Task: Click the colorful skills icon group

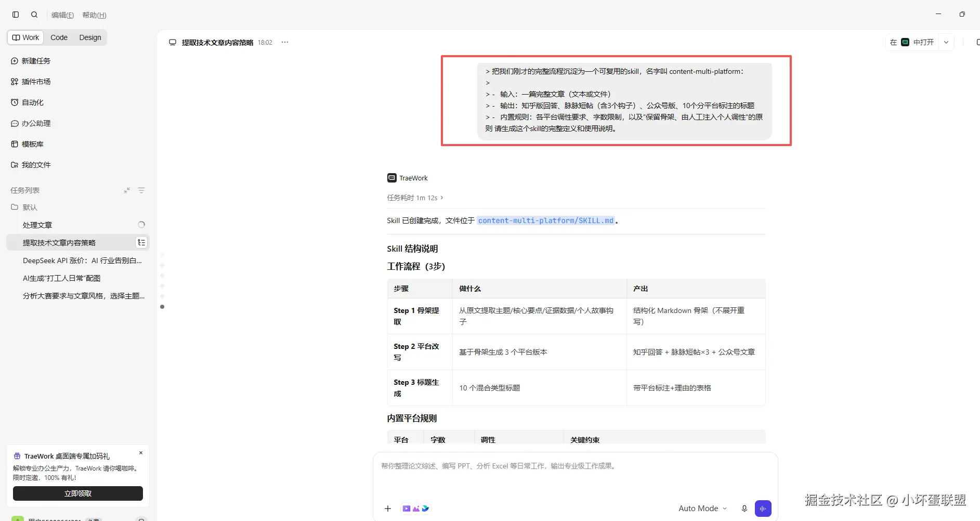Action: 416,509
